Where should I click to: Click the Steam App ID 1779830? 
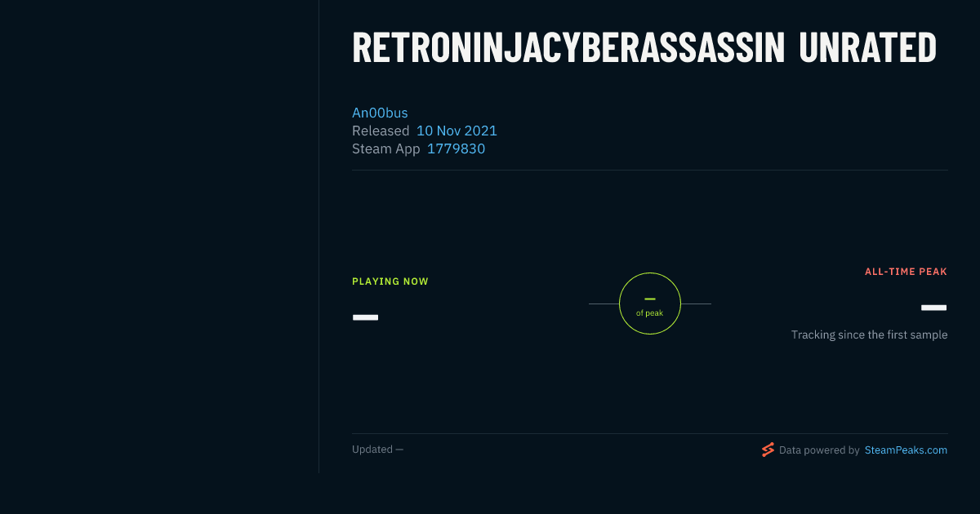456,148
